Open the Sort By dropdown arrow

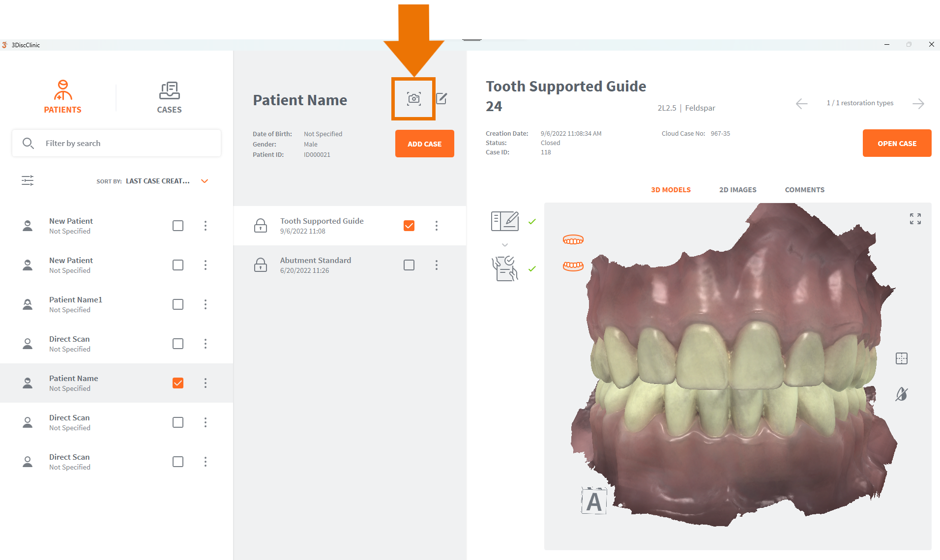[205, 181]
